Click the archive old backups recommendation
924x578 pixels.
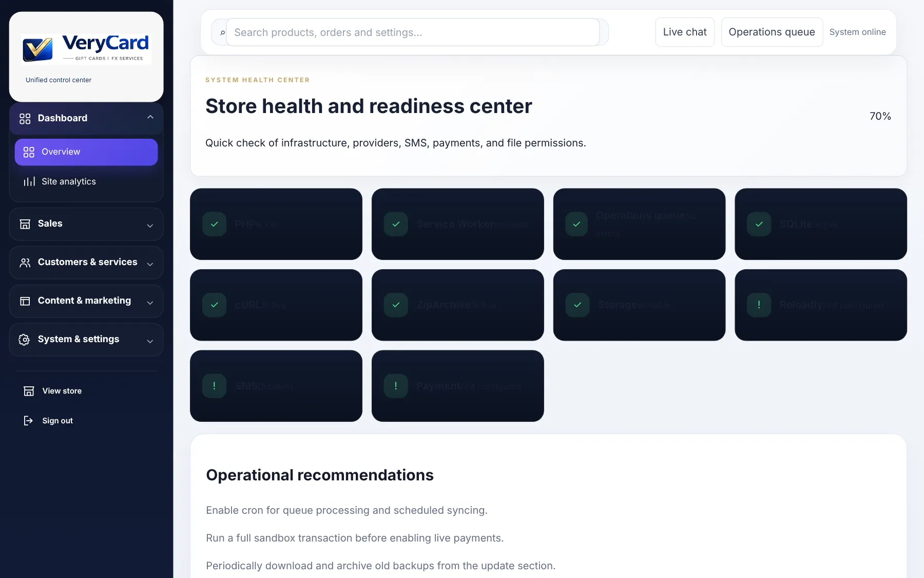tap(380, 566)
